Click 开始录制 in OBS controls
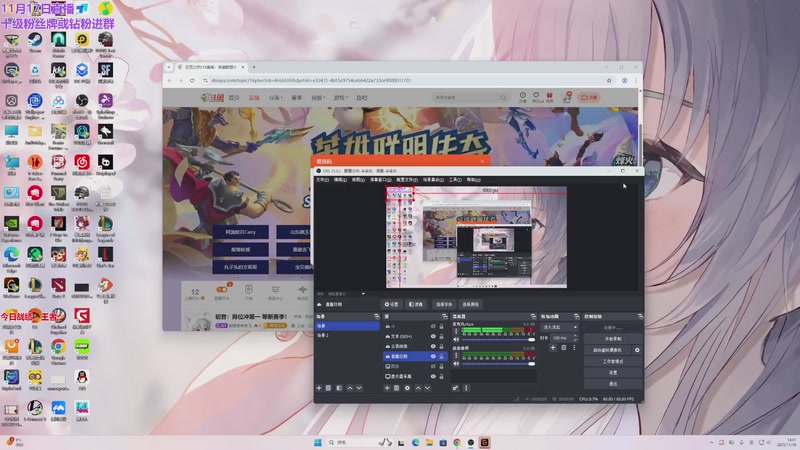800x450 pixels. pyautogui.click(x=613, y=339)
